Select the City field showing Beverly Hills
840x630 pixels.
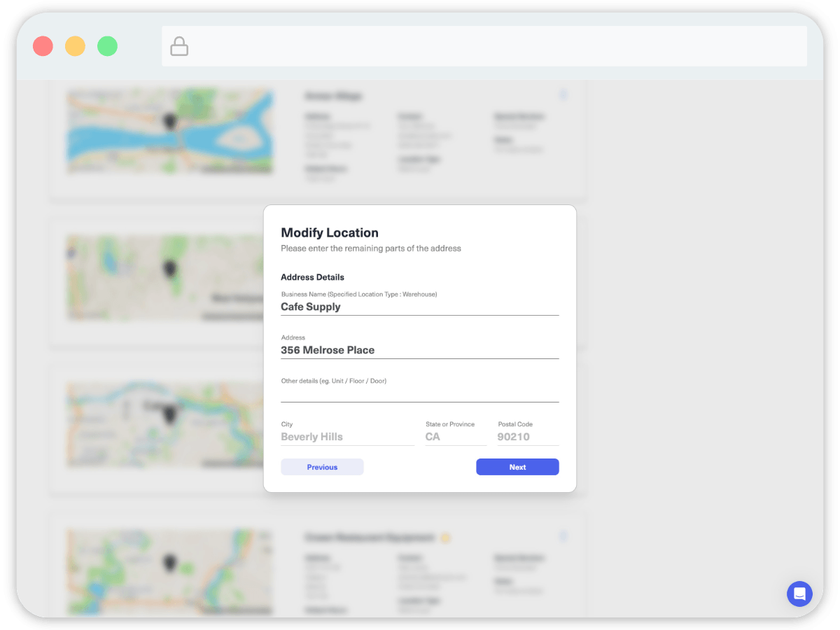point(346,437)
